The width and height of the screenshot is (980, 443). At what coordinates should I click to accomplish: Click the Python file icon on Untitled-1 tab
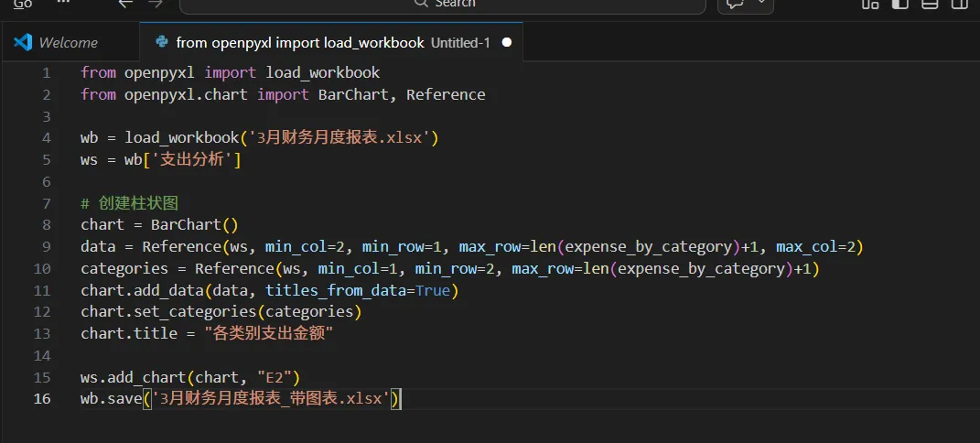click(162, 42)
